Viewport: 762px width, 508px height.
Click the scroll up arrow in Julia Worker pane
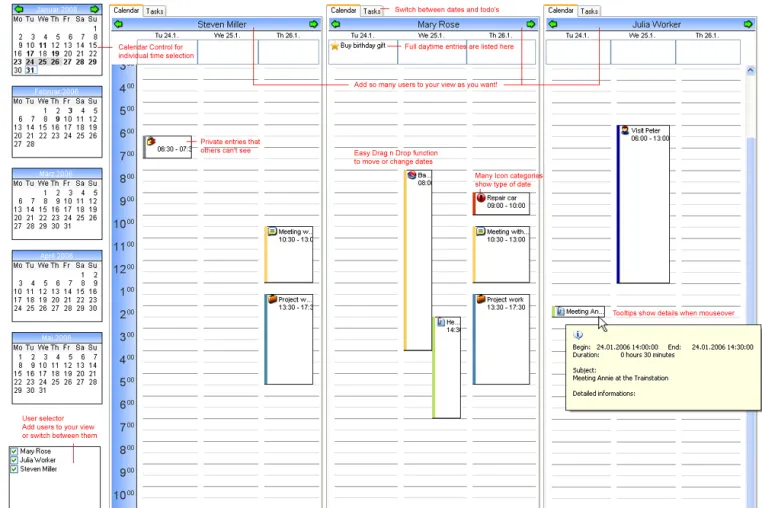click(750, 70)
